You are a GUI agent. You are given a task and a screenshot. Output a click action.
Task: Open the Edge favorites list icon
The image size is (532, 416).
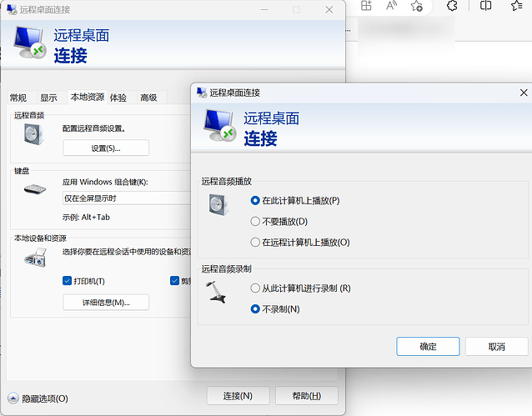click(x=517, y=6)
